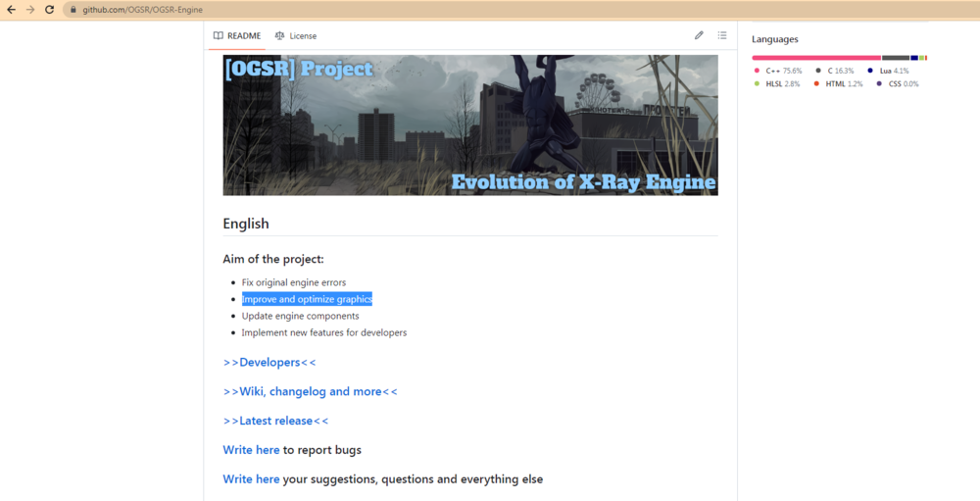
Task: Click 'Fix original engine errors' list item
Action: (294, 282)
